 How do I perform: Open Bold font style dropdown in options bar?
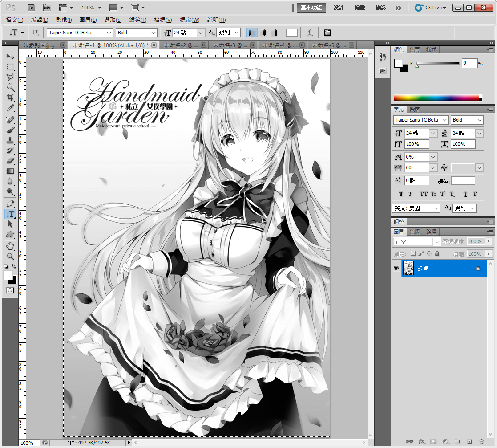pos(154,33)
